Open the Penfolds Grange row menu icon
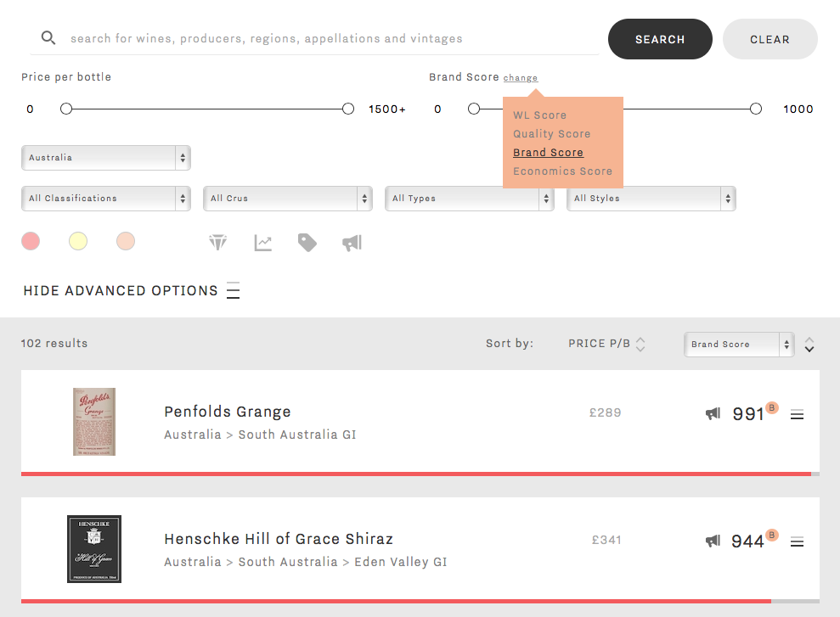The image size is (840, 617). pyautogui.click(x=798, y=414)
